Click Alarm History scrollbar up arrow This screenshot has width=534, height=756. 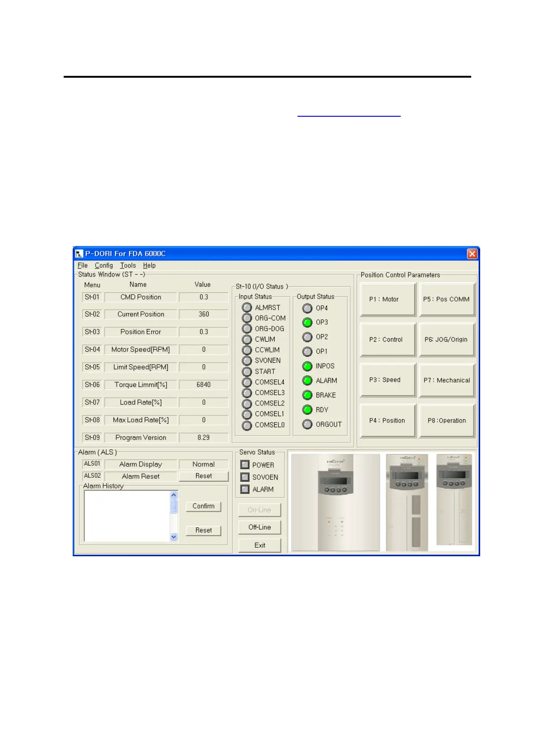click(x=174, y=495)
